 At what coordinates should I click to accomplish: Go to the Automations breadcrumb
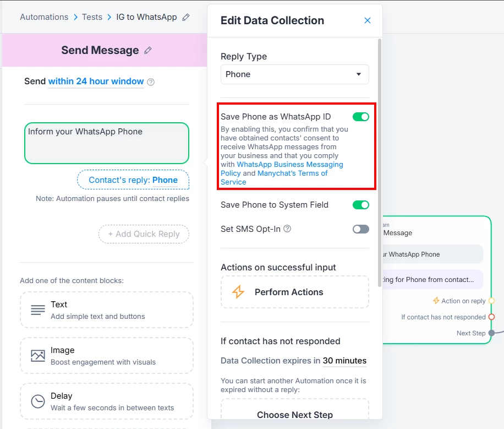44,17
